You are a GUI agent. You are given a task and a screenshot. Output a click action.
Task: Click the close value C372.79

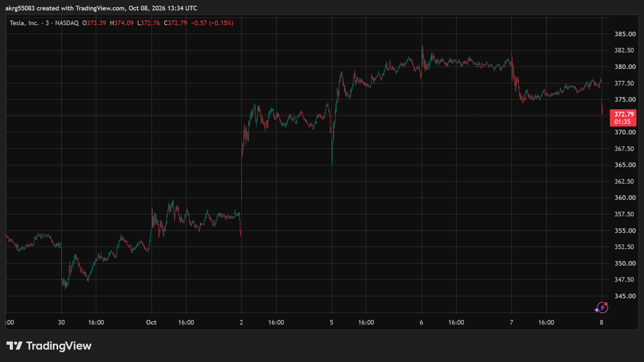175,23
